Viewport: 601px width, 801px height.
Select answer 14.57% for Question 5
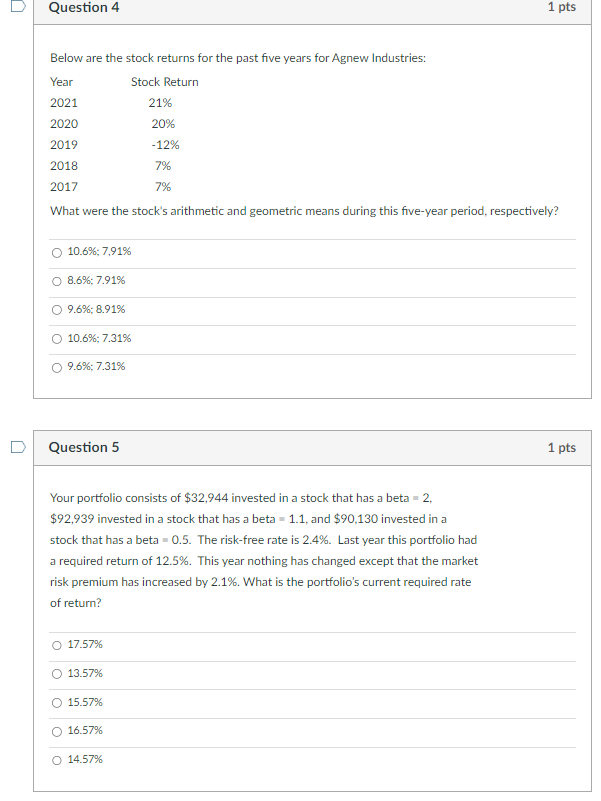pos(57,760)
